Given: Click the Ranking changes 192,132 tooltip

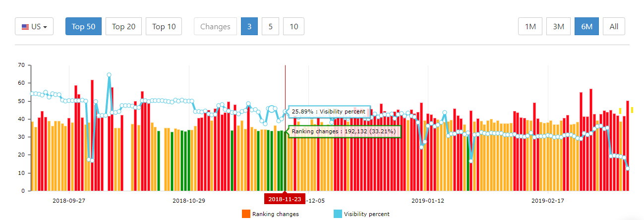Looking at the screenshot, I should pos(344,131).
